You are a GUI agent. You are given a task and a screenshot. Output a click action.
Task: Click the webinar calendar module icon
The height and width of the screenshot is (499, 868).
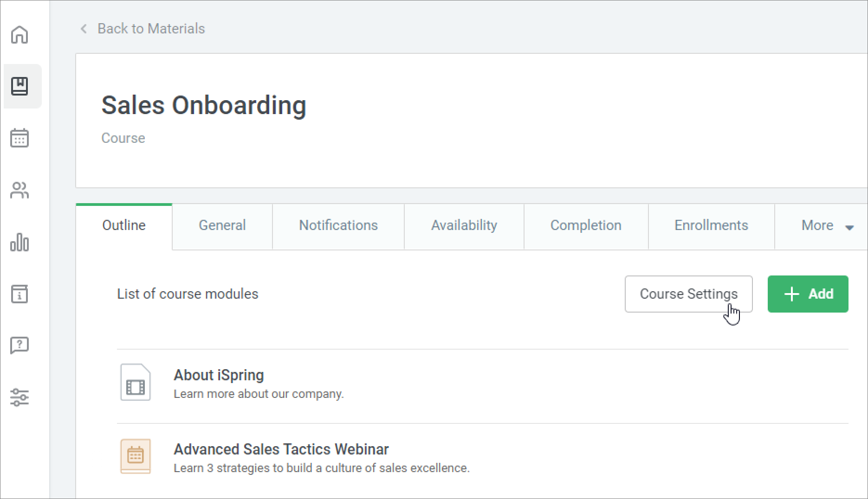pos(135,456)
